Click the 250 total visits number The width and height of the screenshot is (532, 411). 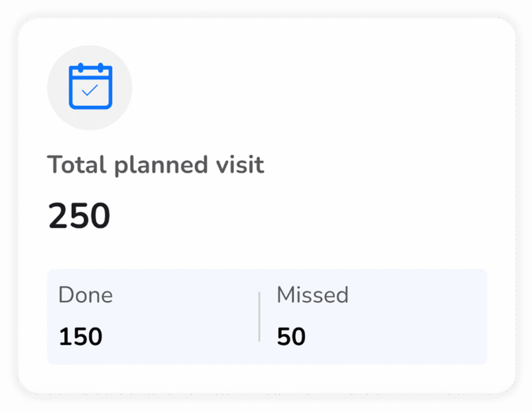(x=79, y=216)
